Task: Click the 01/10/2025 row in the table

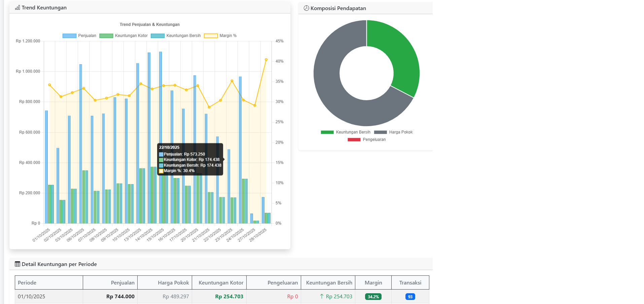Action: tap(31, 297)
